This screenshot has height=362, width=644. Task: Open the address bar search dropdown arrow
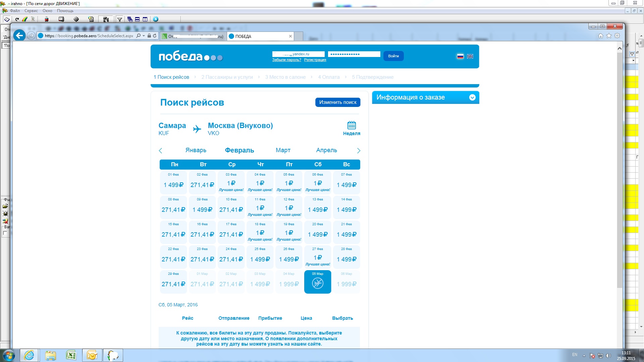[144, 36]
